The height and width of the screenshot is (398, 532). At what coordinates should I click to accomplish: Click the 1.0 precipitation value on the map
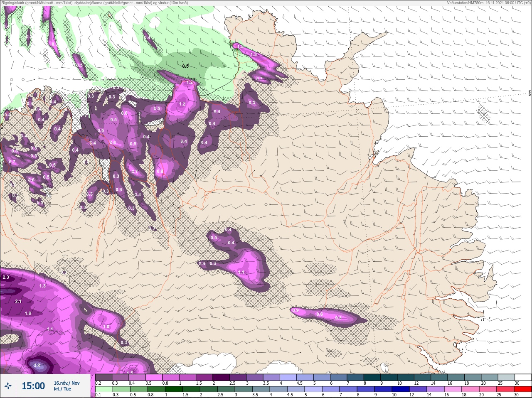click(x=106, y=327)
